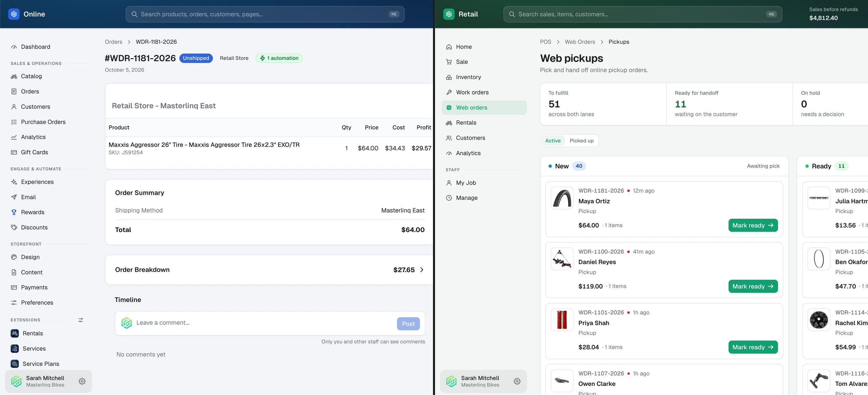Screen dimensions: 868x395
Task: Click the Retail app logo icon
Action: click(x=449, y=14)
